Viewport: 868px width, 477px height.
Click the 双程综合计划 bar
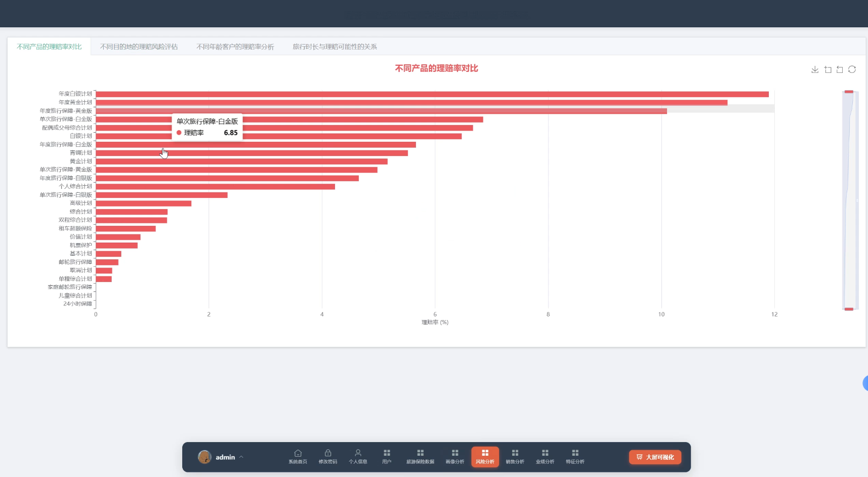tap(132, 220)
